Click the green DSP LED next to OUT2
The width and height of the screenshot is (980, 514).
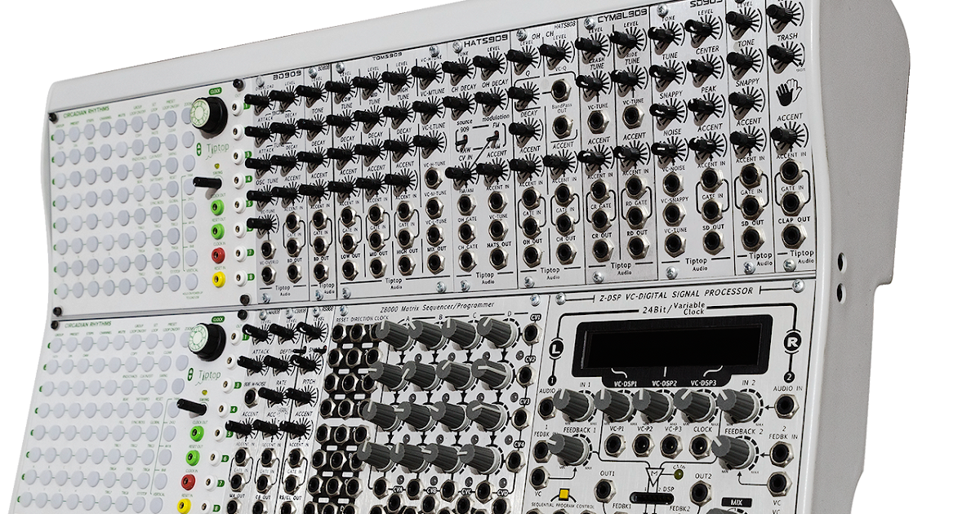coord(679,473)
